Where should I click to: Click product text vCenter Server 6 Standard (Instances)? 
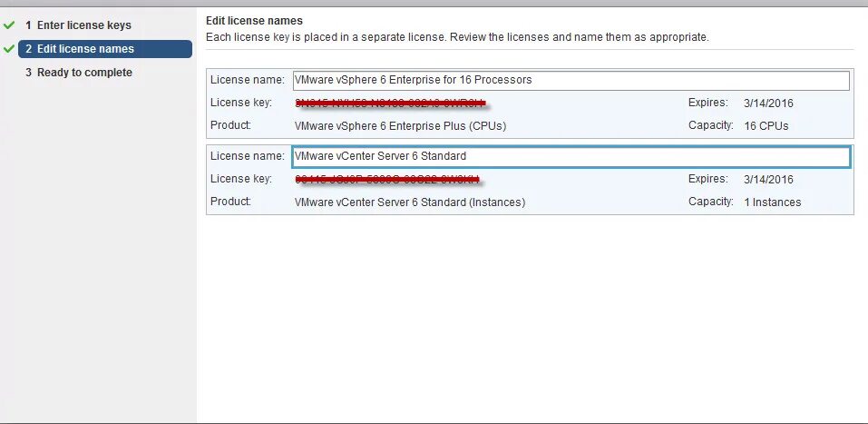click(409, 202)
